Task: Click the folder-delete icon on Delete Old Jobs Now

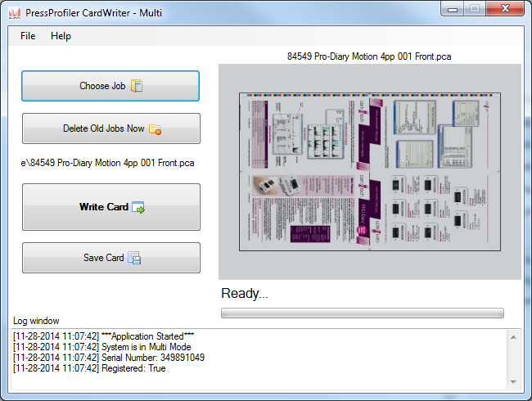Action: [x=155, y=128]
